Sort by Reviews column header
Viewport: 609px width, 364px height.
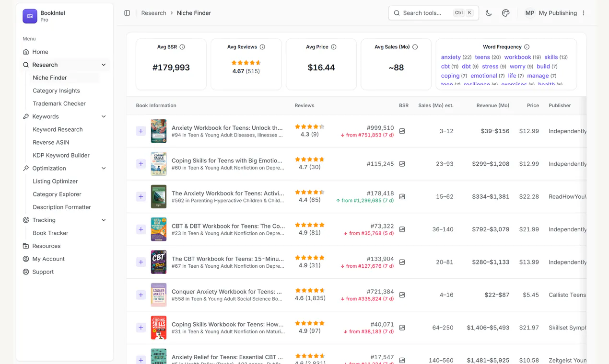[x=304, y=105]
